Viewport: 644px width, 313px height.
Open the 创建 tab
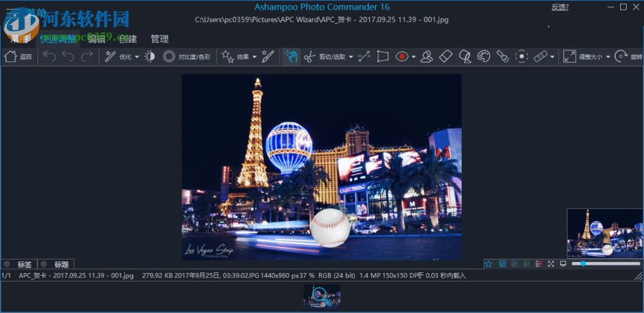pyautogui.click(x=128, y=39)
